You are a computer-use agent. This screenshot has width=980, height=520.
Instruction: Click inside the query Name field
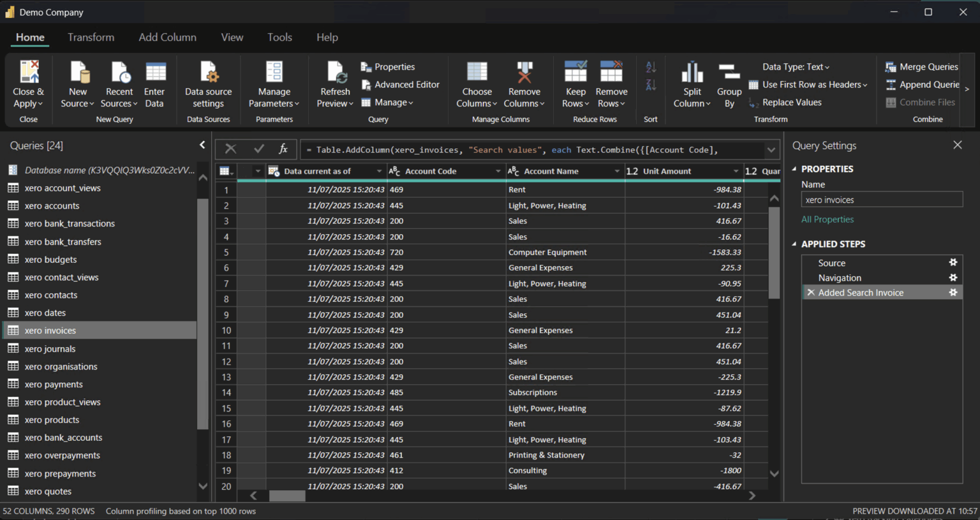coord(881,199)
